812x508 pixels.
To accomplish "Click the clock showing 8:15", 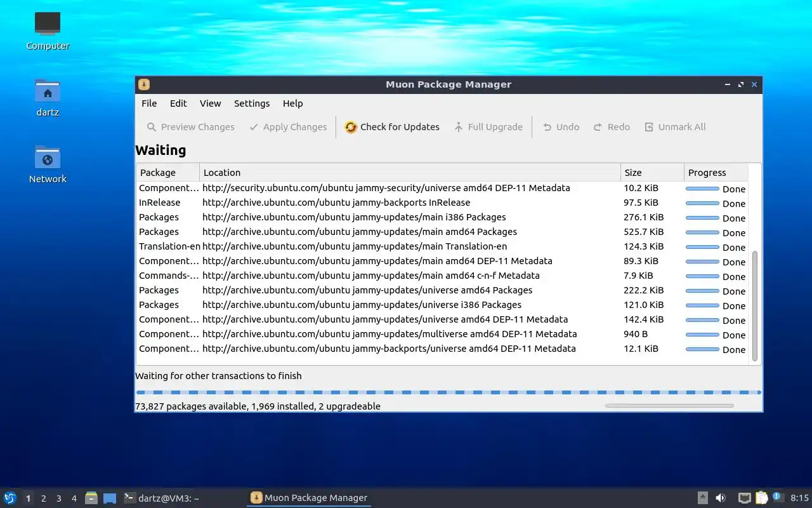I will tap(799, 498).
